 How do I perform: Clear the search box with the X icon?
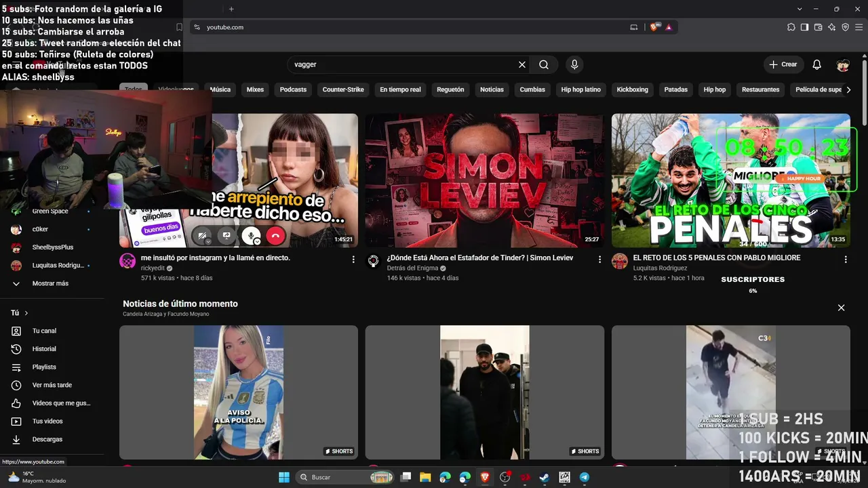point(522,64)
